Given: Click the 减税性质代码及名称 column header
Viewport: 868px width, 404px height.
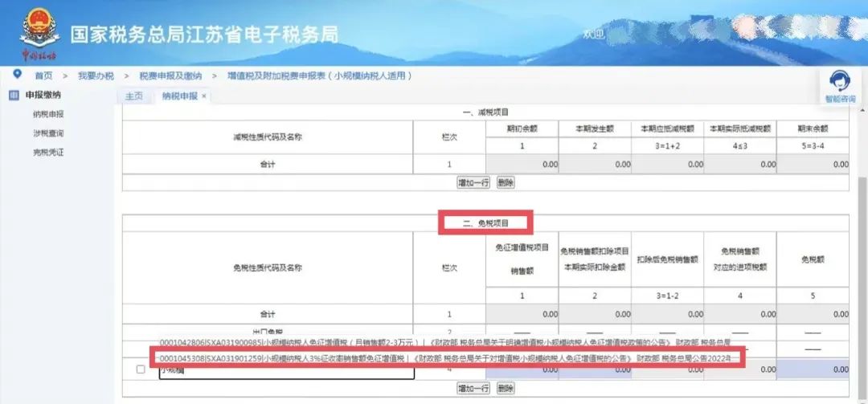Looking at the screenshot, I should (x=268, y=137).
